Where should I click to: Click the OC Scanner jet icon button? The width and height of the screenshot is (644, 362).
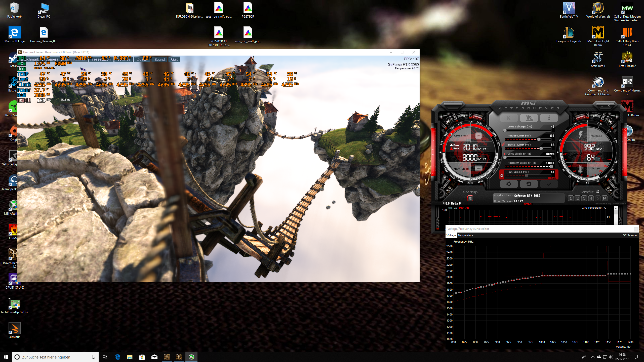529,118
